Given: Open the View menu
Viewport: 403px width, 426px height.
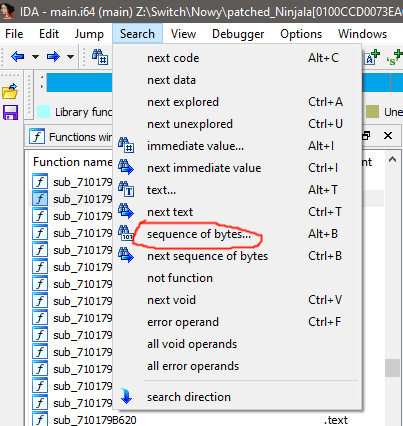Looking at the screenshot, I should (184, 34).
